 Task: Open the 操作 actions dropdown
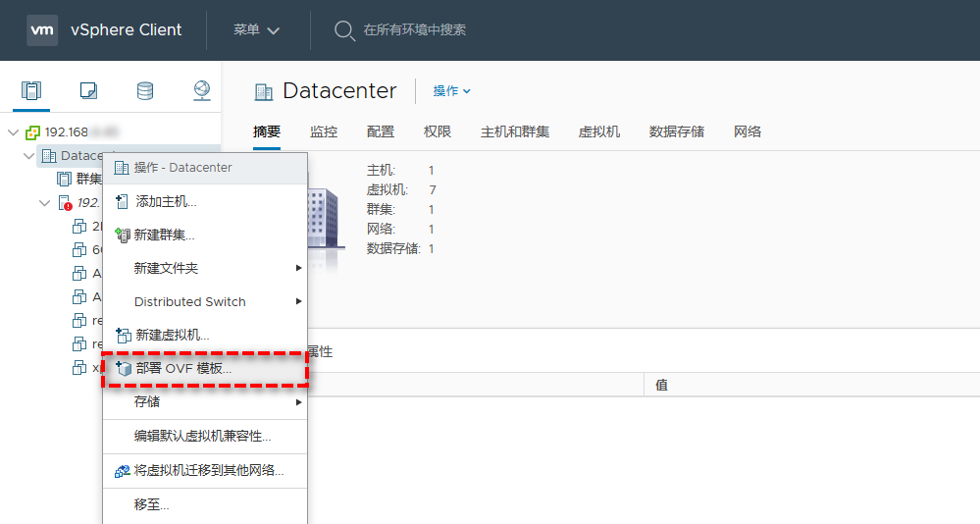point(452,91)
